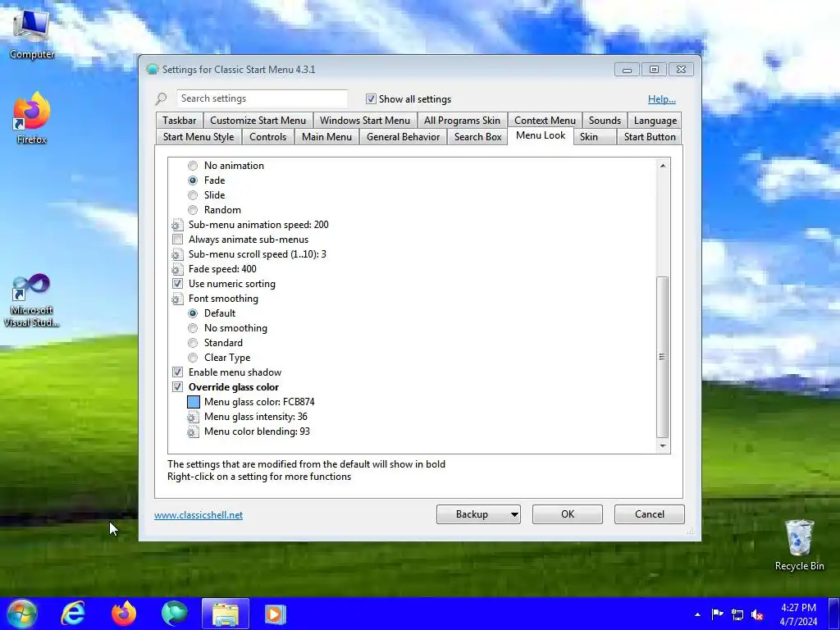The width and height of the screenshot is (840, 630).
Task: Click the gear icon beside Fade speed
Action: coord(177,269)
